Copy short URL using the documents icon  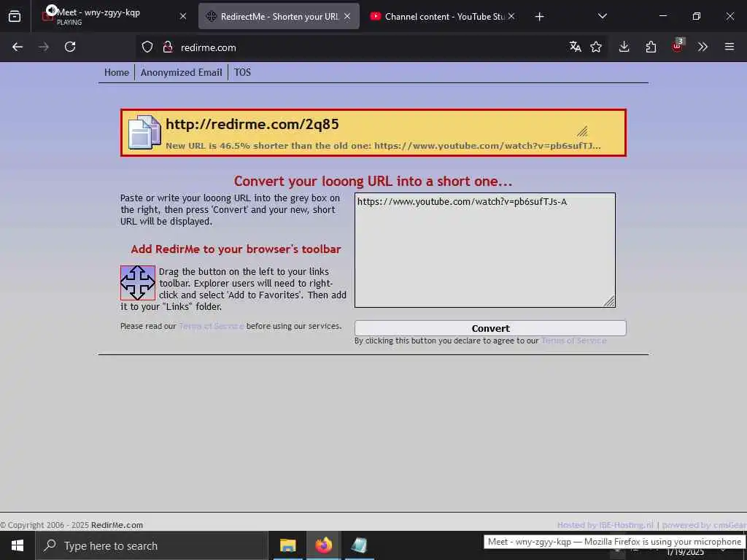coord(144,133)
